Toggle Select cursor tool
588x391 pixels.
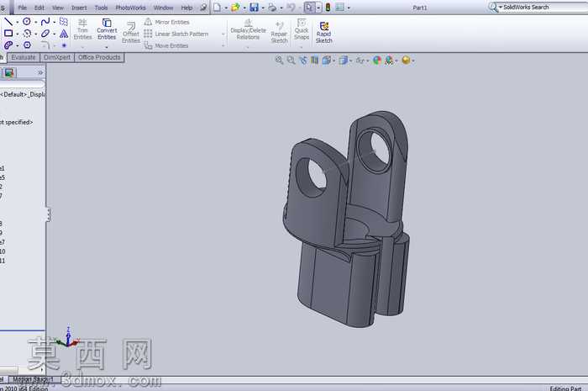tap(309, 7)
